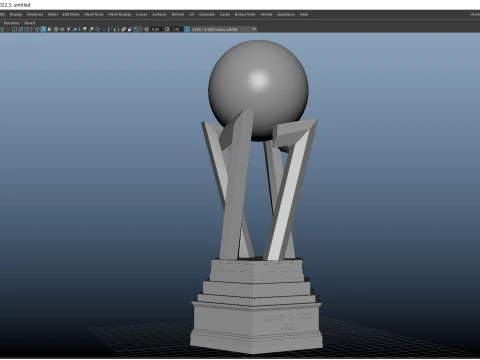Open the Mesh menu
This screenshot has width=480, height=360.
[x=53, y=14]
